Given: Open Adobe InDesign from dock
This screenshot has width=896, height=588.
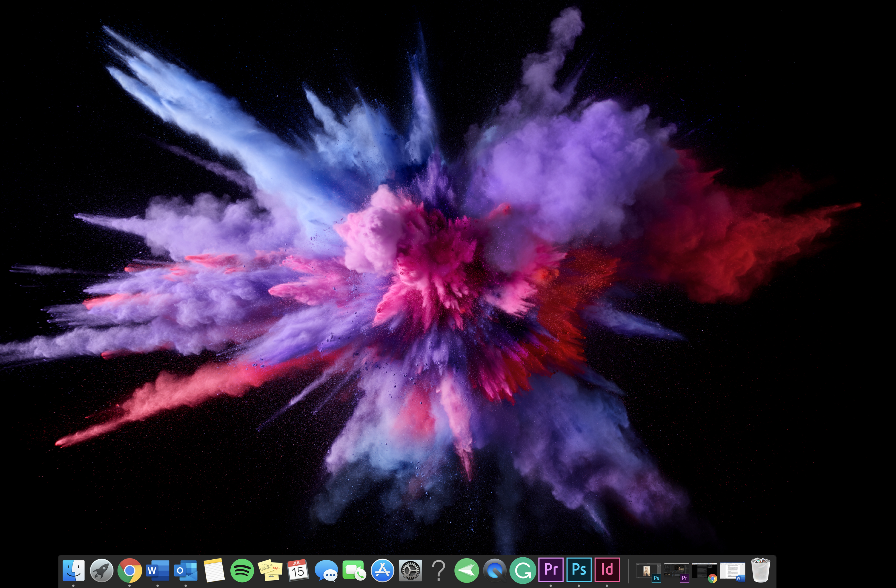Looking at the screenshot, I should [x=607, y=570].
